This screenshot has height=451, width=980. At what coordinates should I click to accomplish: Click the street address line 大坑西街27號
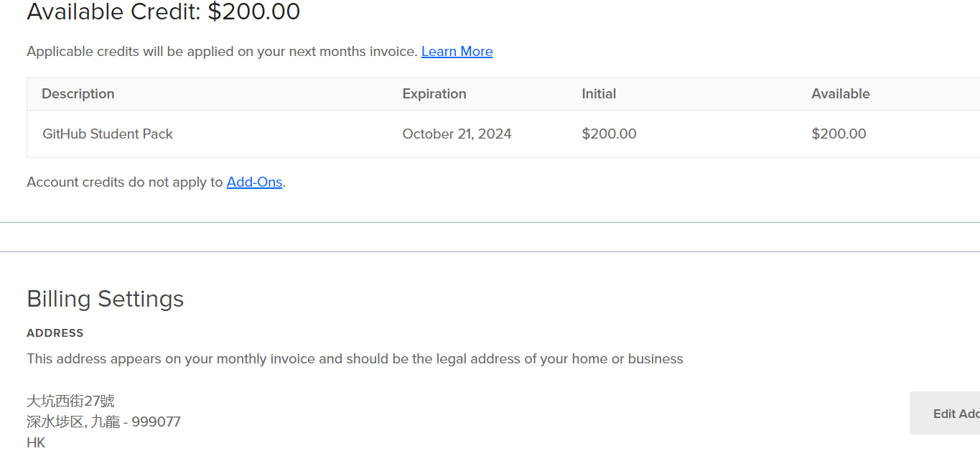(x=70, y=401)
